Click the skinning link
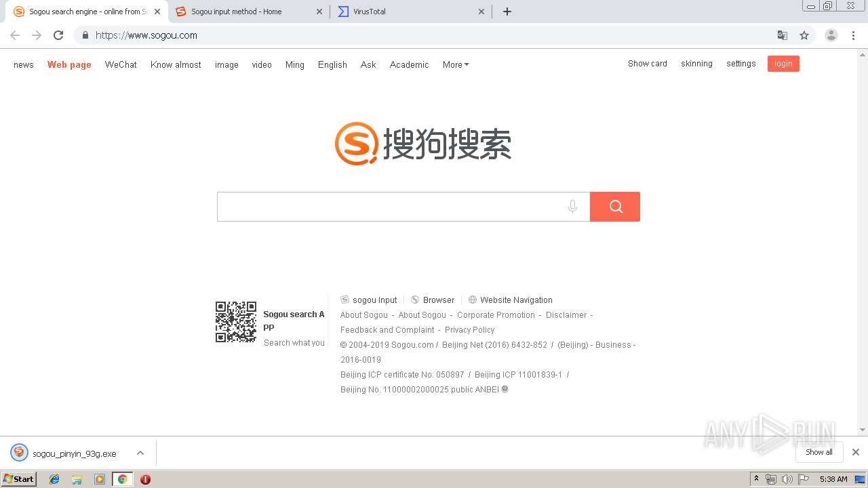Image resolution: width=868 pixels, height=488 pixels. [x=696, y=64]
